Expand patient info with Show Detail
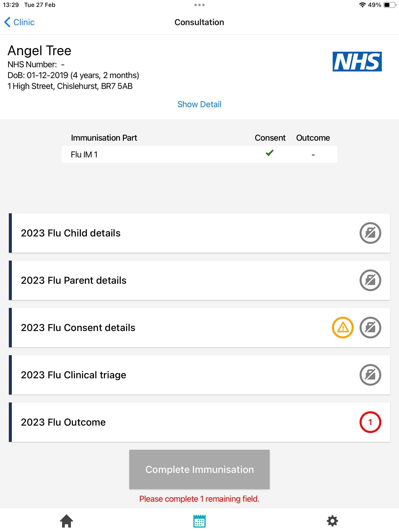This screenshot has width=399, height=532. click(199, 104)
